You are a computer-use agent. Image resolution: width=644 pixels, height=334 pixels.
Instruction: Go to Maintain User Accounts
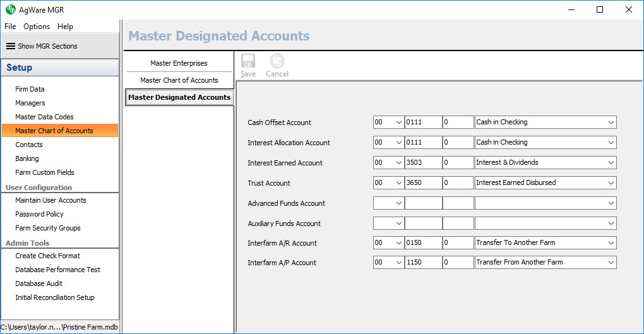point(51,200)
